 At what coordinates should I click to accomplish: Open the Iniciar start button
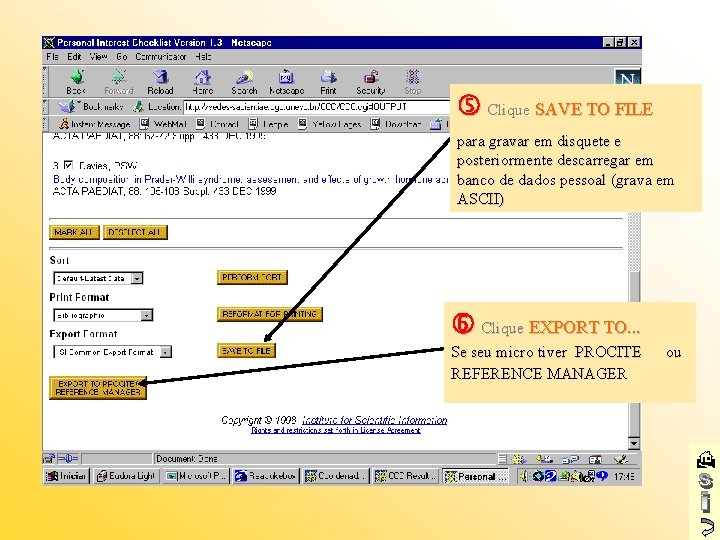coord(66,476)
